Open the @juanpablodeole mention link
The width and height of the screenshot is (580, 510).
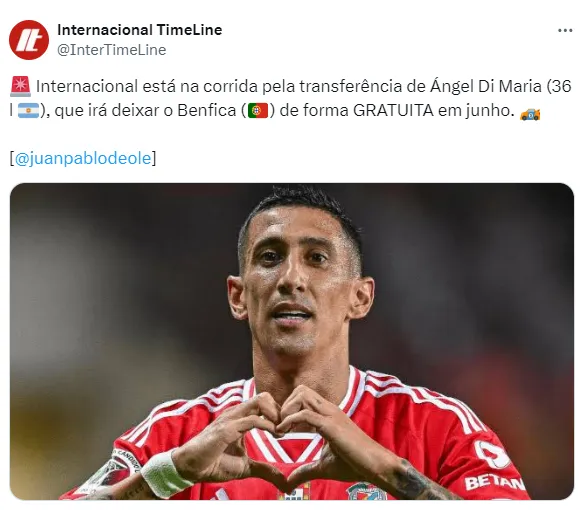click(83, 158)
